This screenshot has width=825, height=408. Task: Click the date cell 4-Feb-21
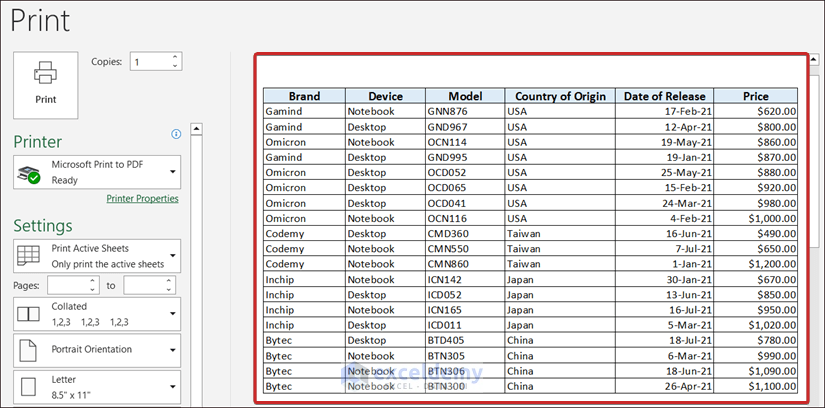coord(665,218)
